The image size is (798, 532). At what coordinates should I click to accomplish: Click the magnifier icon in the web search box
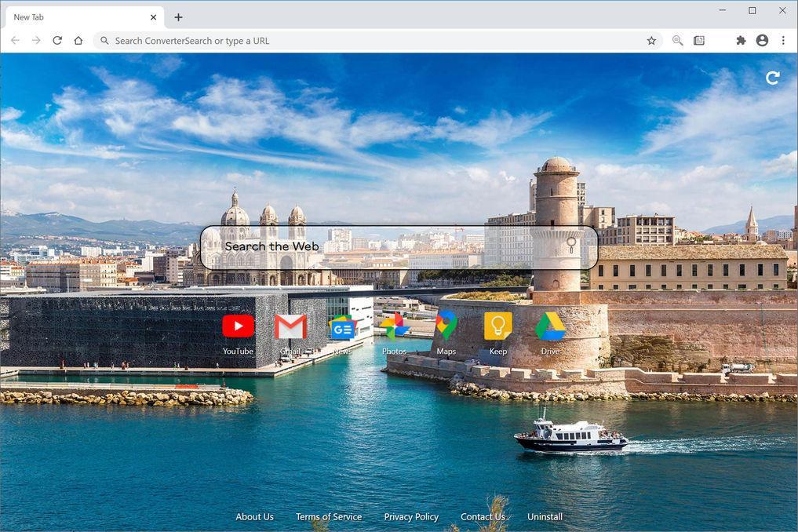[x=571, y=244]
